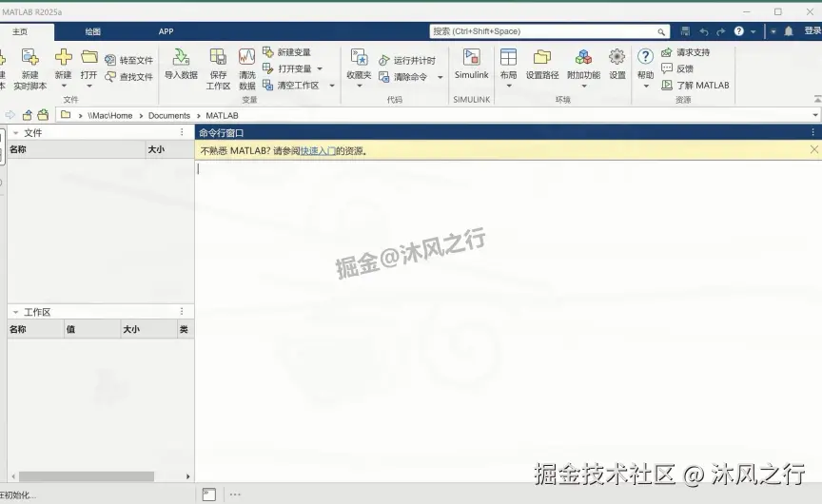Open 命令行窗口 options menu
Image resolution: width=822 pixels, height=504 pixels.
click(x=813, y=132)
